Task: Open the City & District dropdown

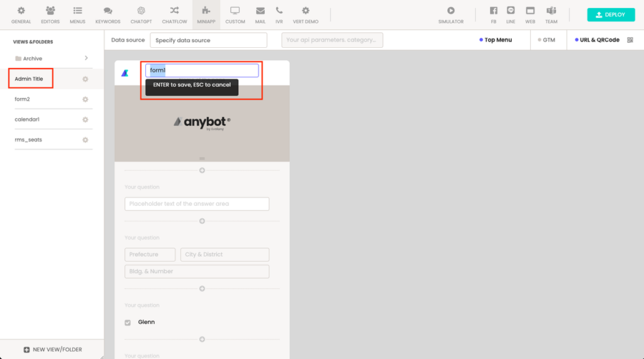Action: point(225,255)
